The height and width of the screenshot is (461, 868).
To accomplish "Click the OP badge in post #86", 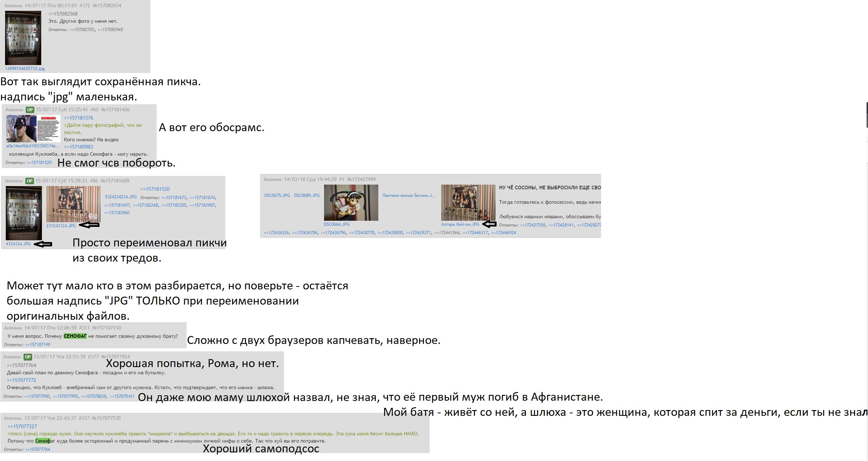I will [x=30, y=181].
